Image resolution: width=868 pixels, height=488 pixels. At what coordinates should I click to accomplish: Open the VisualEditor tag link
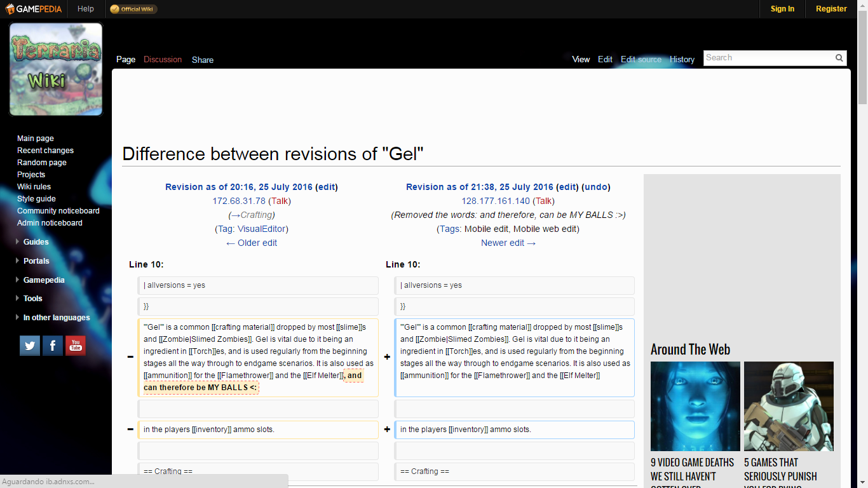[262, 229]
